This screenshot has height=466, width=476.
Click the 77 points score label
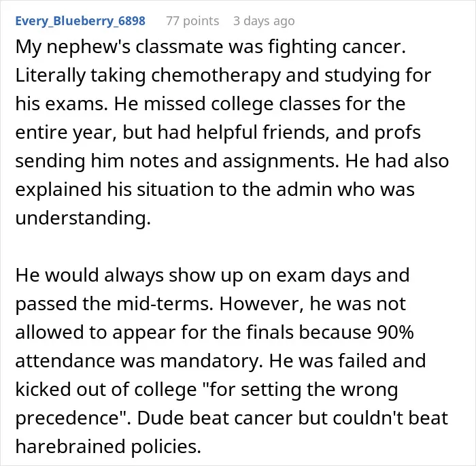[192, 21]
